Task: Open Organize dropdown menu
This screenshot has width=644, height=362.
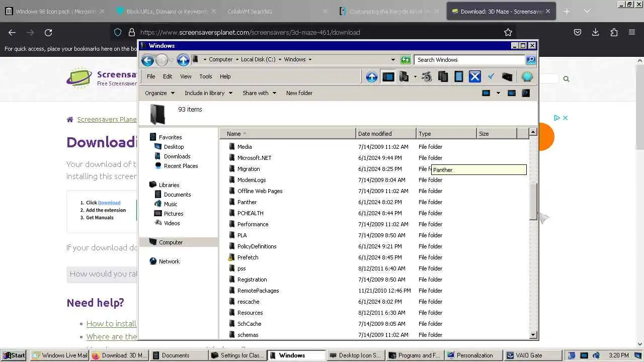Action: click(x=159, y=93)
